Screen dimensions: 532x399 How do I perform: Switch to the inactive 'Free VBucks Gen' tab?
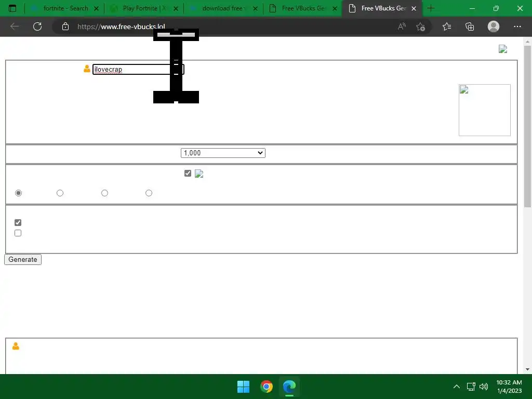(x=302, y=8)
